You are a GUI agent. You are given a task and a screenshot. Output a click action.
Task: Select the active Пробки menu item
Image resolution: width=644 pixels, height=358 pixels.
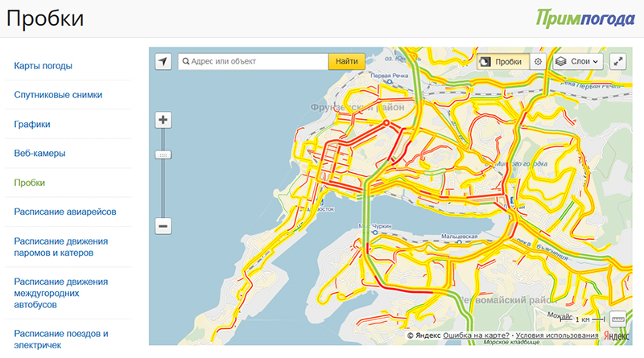[x=30, y=183]
